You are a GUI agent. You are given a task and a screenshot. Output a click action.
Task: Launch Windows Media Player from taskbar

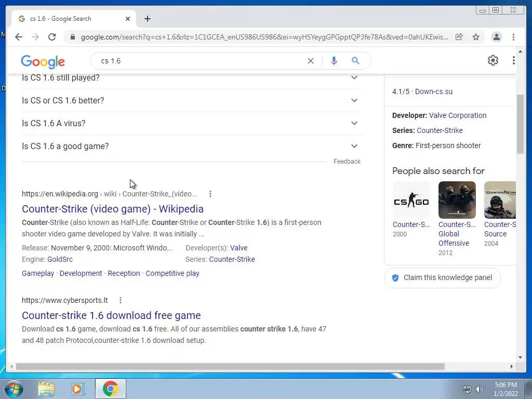coord(78,389)
